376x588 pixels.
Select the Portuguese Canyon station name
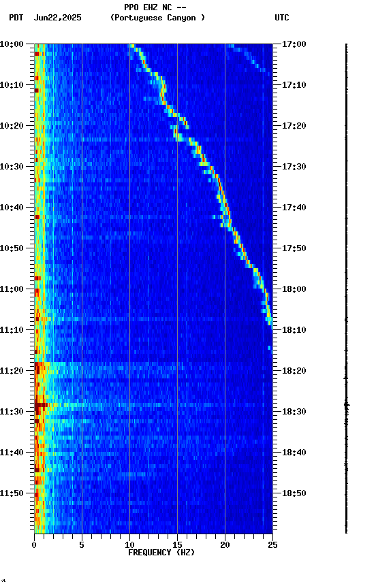click(x=157, y=18)
